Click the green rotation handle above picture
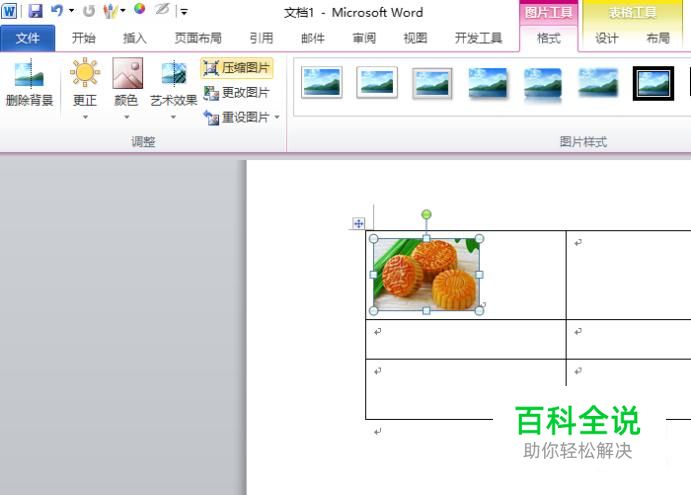691x495 pixels. click(x=426, y=215)
